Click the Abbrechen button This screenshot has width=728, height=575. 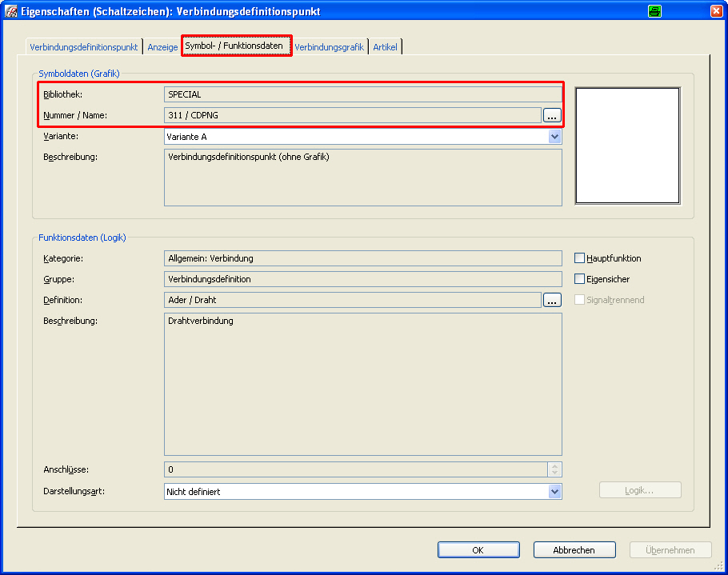coord(574,550)
